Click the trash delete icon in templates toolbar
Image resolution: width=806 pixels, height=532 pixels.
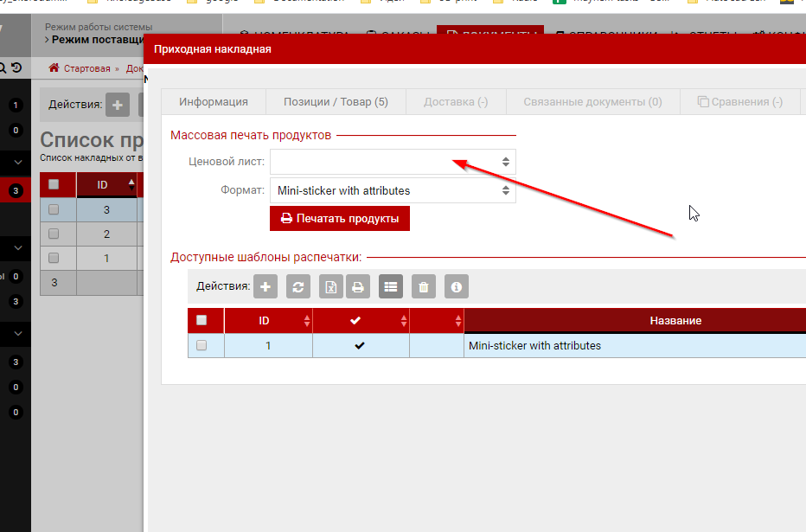(423, 286)
